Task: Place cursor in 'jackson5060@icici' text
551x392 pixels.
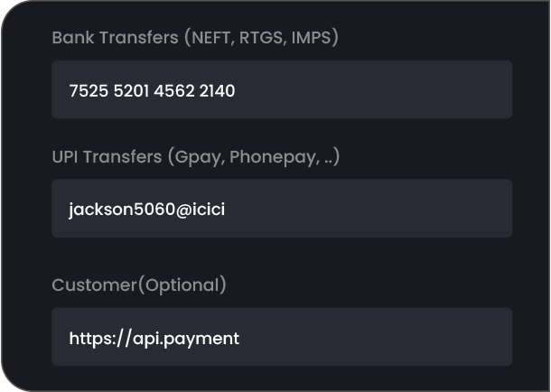Action: click(x=146, y=210)
